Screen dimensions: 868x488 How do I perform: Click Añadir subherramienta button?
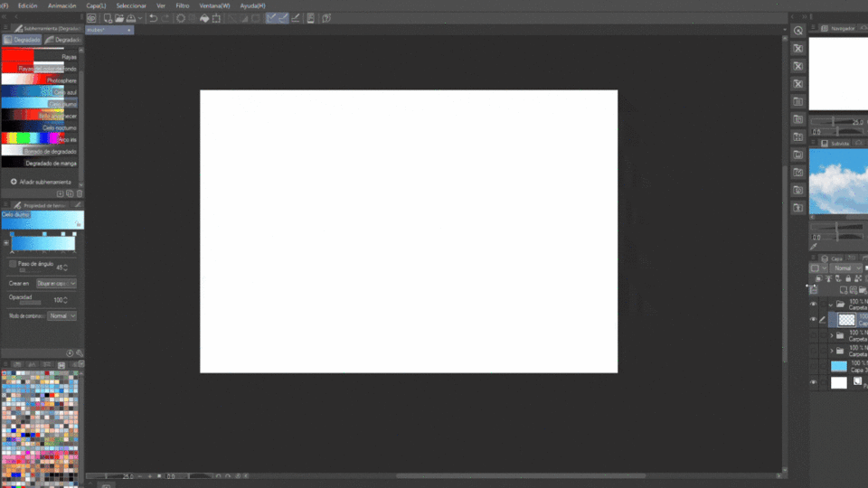point(41,182)
